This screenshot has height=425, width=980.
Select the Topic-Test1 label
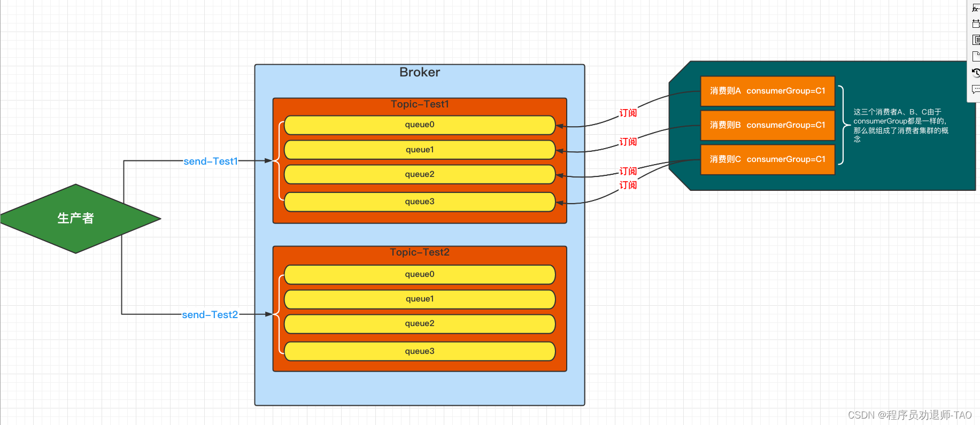[420, 104]
